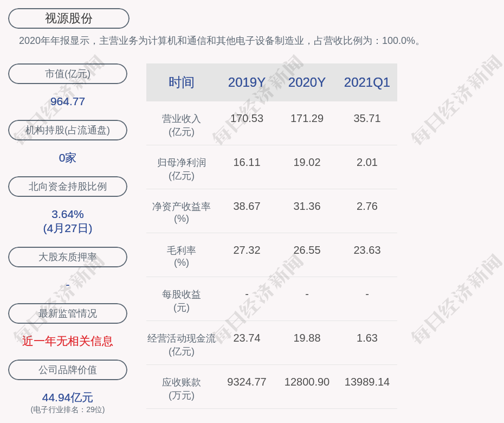Click the 电子行业排名：29位 ranking note
The image size is (504, 423).
(x=68, y=409)
